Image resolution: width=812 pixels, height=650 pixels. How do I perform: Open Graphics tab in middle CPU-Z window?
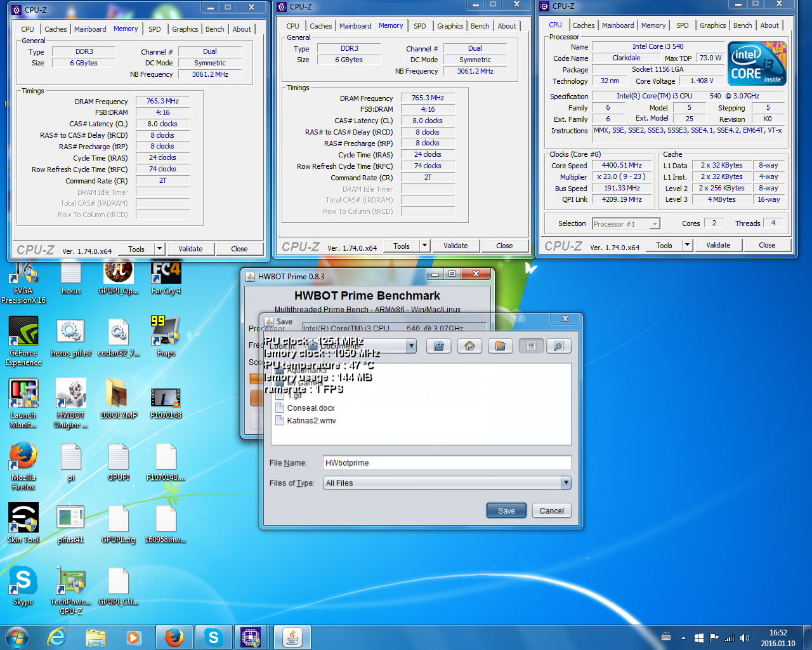(450, 26)
